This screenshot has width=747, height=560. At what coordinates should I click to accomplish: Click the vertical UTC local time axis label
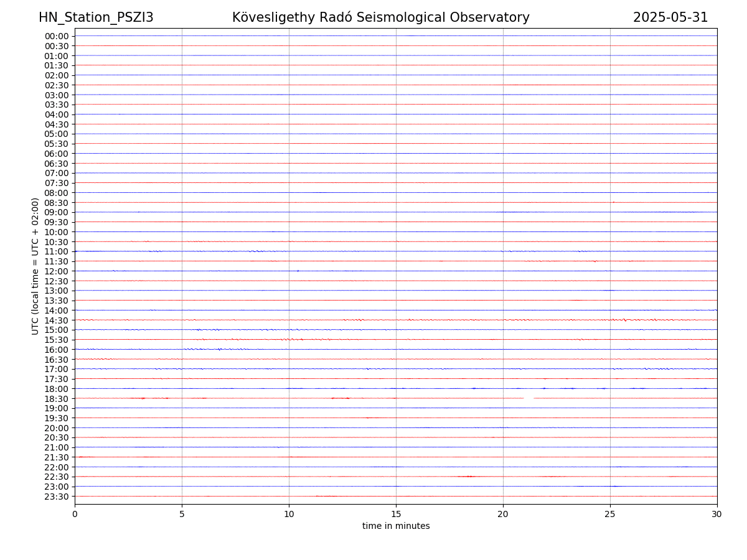(35, 266)
